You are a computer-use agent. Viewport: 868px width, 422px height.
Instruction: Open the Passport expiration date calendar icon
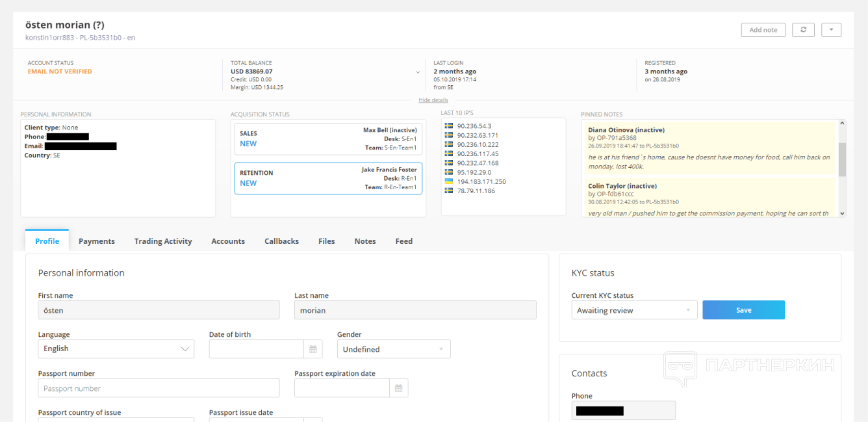point(398,388)
